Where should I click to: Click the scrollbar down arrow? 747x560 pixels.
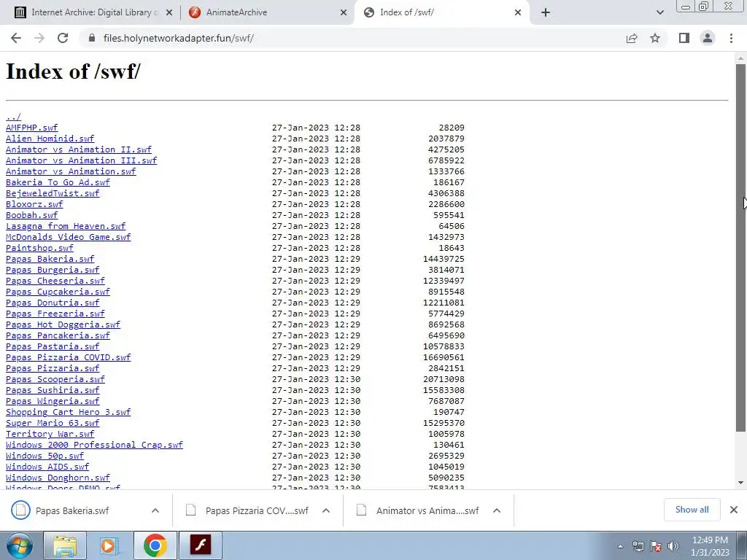[x=741, y=483]
